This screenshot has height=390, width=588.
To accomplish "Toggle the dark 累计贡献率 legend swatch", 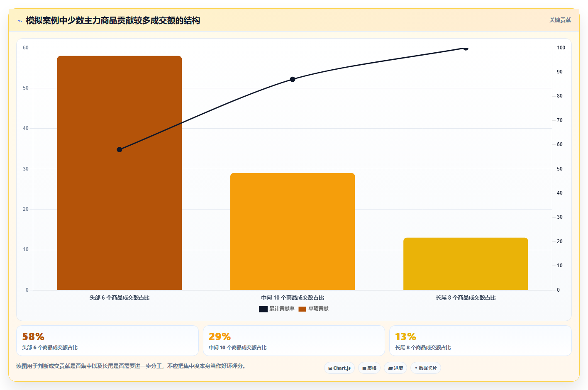I will coord(263,309).
